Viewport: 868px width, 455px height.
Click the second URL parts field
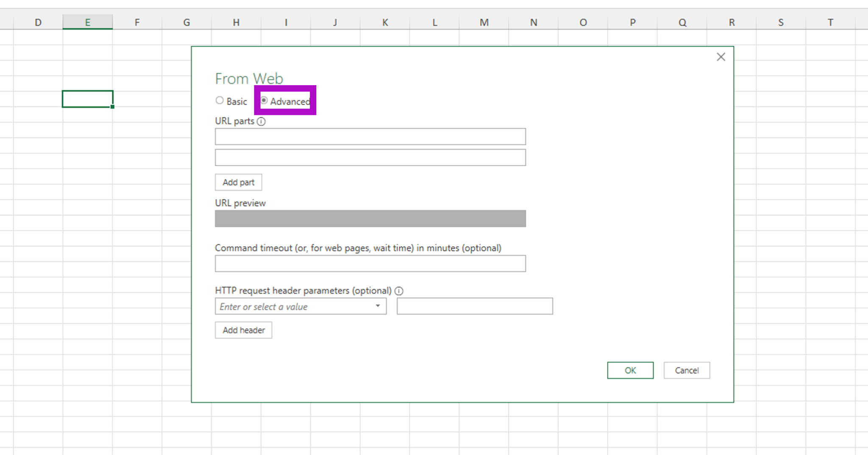tap(370, 157)
